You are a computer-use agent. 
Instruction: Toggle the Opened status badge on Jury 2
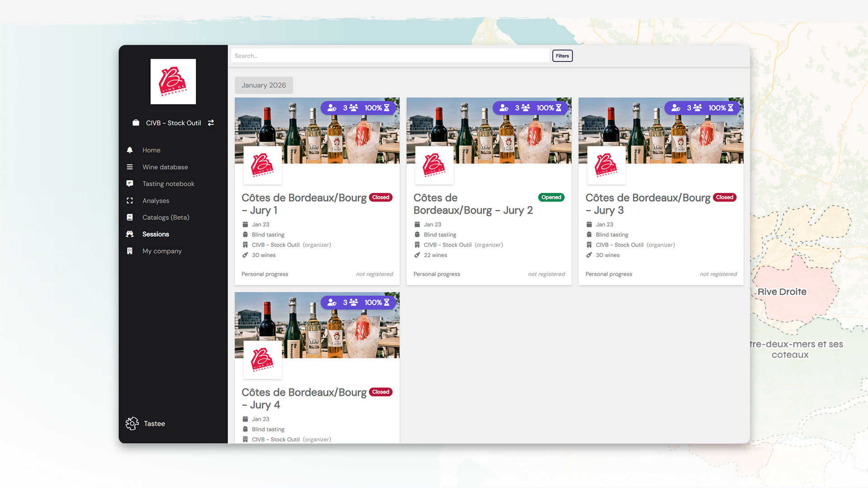click(551, 197)
